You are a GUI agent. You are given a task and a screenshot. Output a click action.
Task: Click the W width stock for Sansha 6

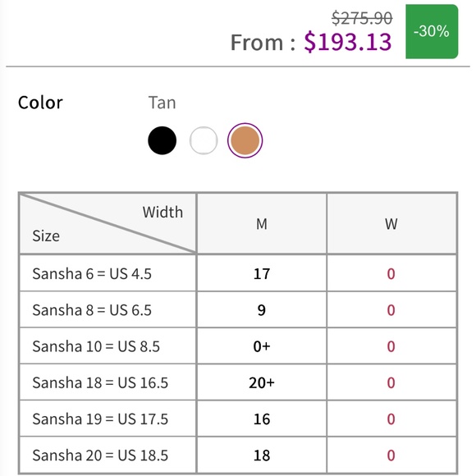pos(391,273)
